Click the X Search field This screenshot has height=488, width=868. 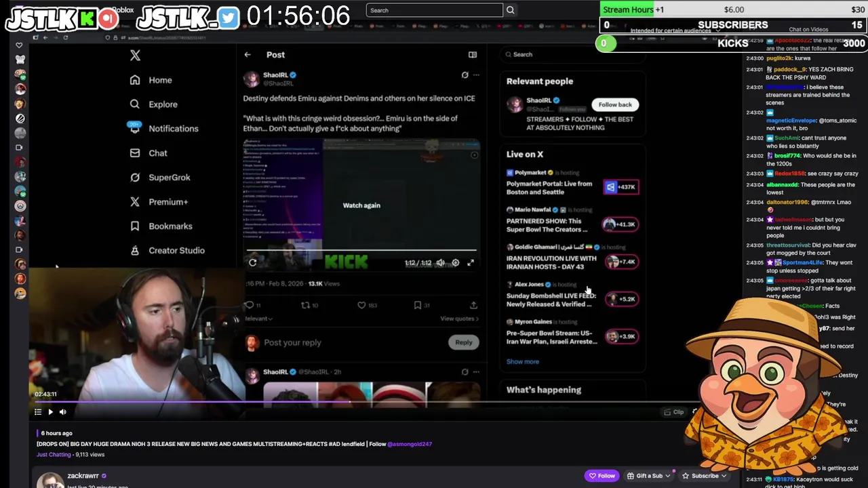pos(572,54)
